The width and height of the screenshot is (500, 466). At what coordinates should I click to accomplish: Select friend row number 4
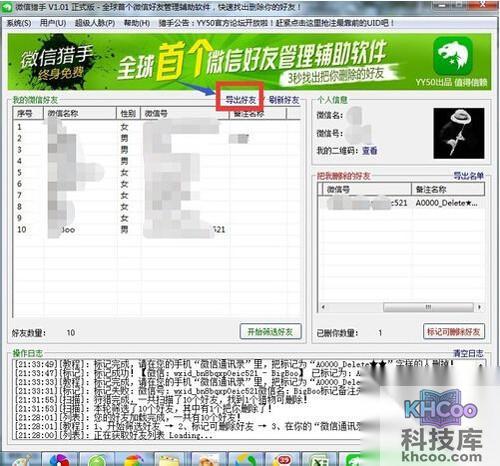157,161
